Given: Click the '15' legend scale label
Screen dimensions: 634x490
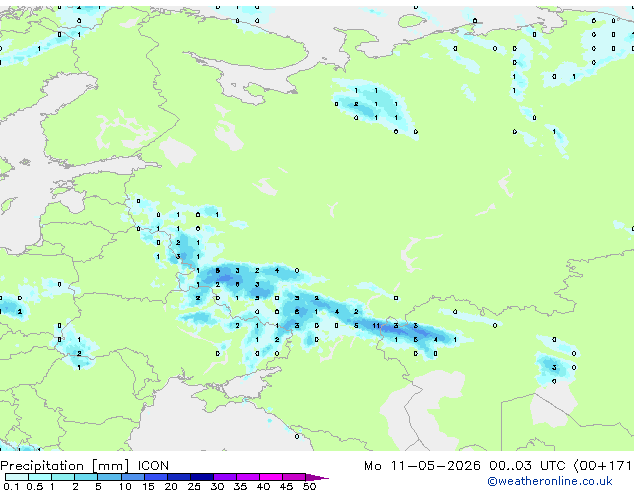Looking at the screenshot, I should [148, 486].
